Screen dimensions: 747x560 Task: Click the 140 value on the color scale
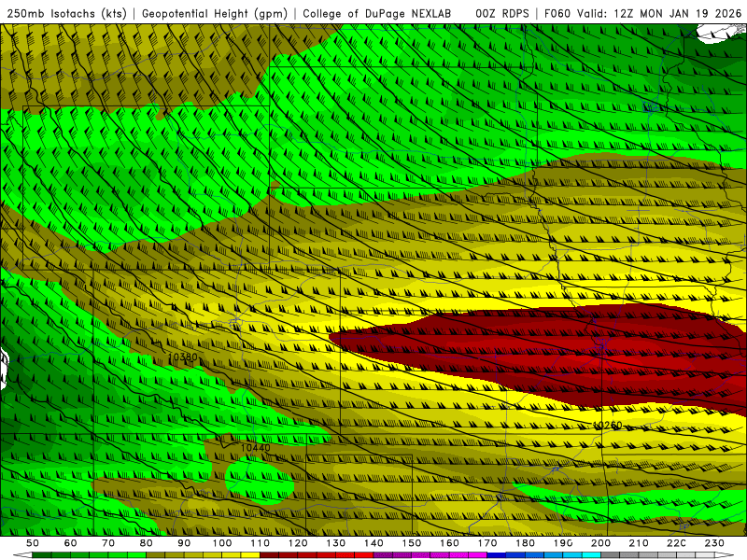point(373,543)
